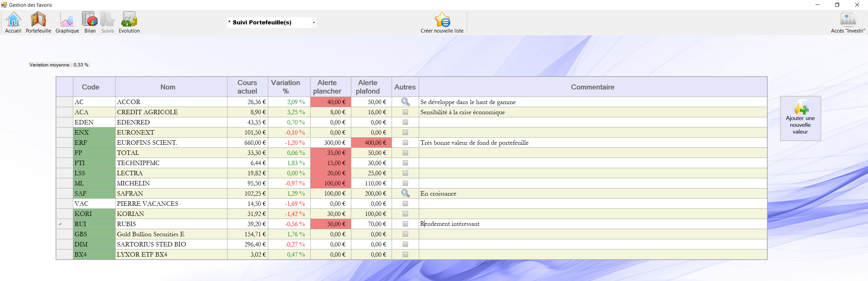Click the VAC code cell
This screenshot has height=281, width=868.
pos(94,204)
